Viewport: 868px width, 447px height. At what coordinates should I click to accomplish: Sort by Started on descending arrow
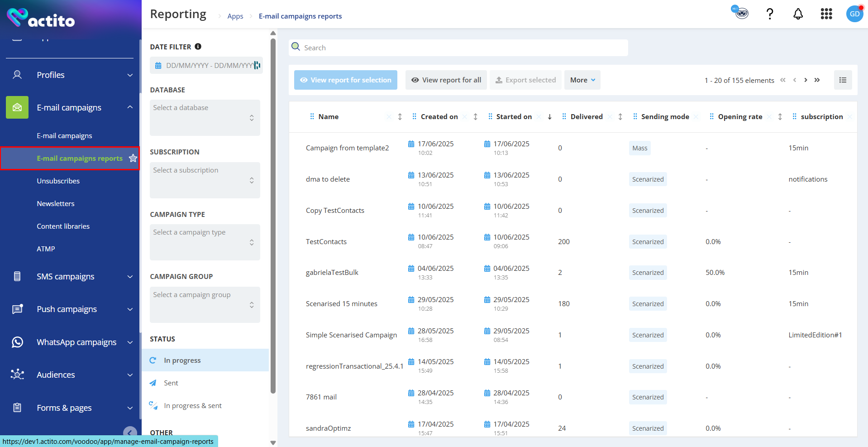(x=550, y=117)
